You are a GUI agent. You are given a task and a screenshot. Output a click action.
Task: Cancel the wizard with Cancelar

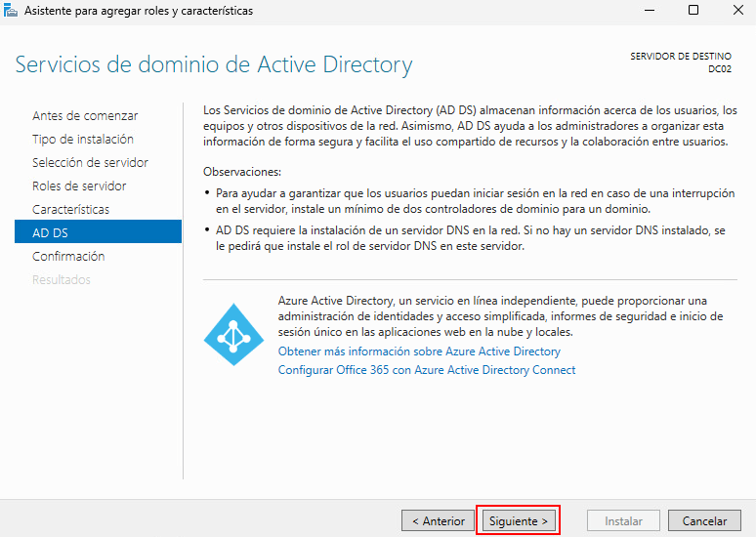click(704, 521)
